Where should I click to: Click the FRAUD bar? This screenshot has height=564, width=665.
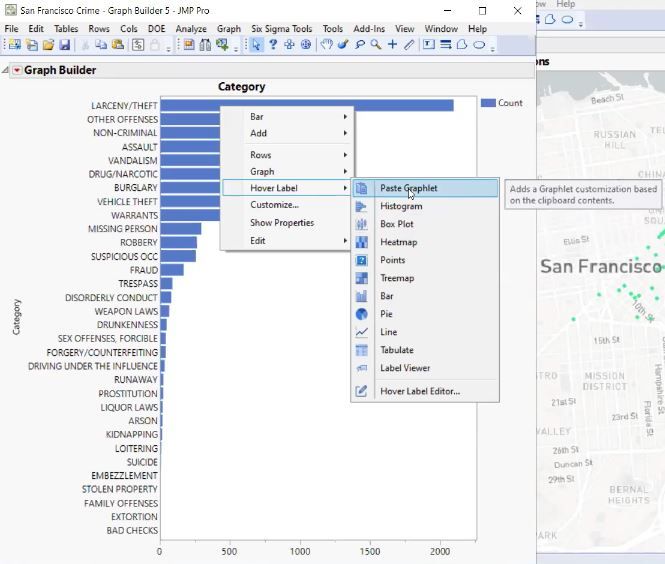pos(172,270)
